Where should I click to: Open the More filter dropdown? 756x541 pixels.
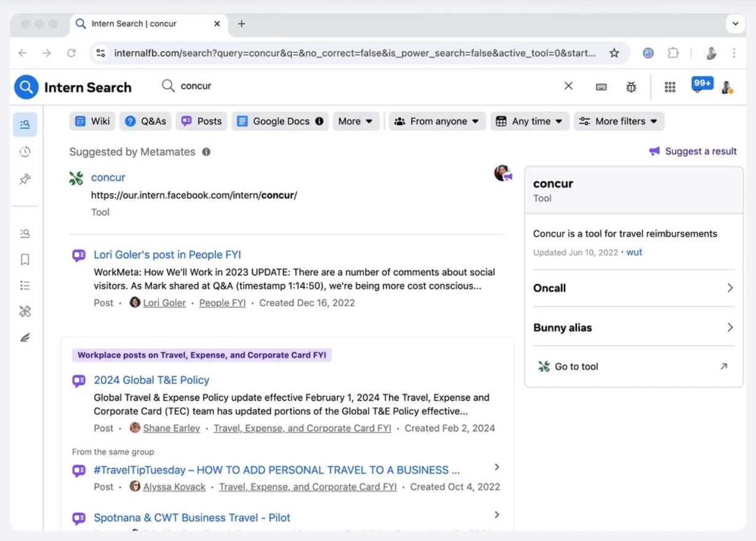click(x=356, y=121)
